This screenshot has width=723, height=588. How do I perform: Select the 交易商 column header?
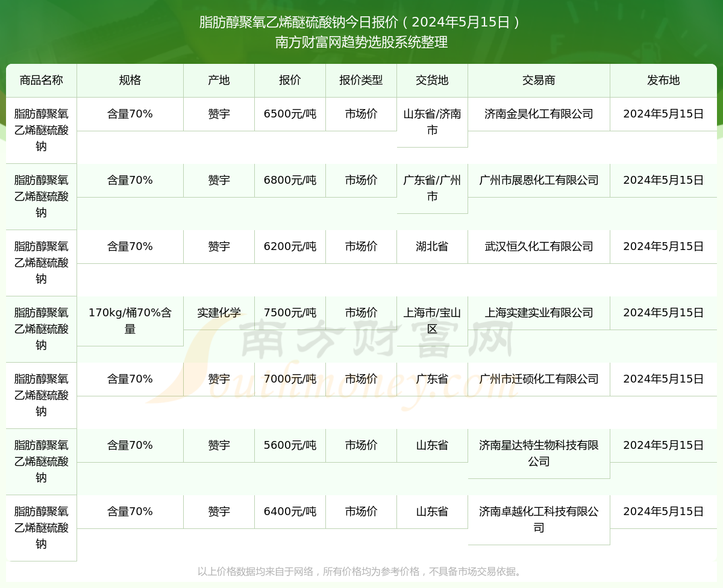pos(539,80)
